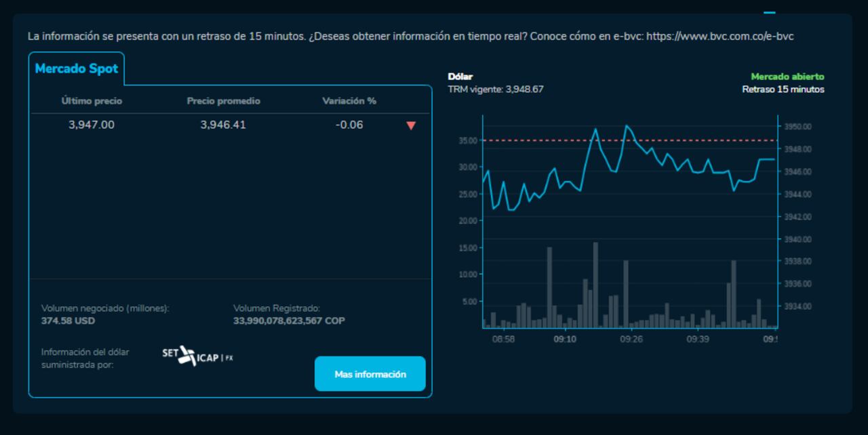Click the 3950.00 price axis label
This screenshot has width=868, height=435.
pyautogui.click(x=797, y=127)
